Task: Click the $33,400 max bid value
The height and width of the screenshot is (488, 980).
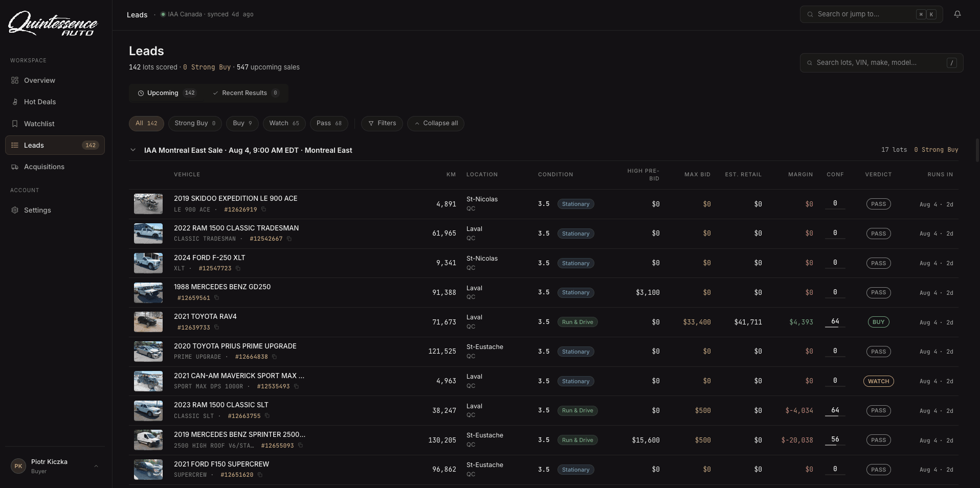Action: tap(697, 322)
